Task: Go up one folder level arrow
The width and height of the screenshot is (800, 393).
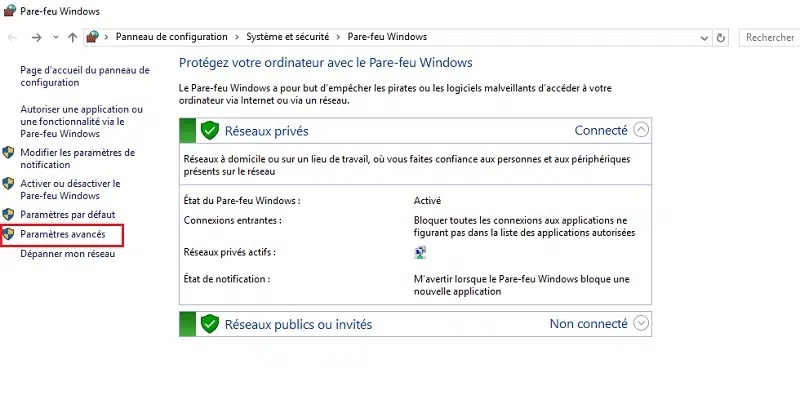Action: [x=72, y=37]
